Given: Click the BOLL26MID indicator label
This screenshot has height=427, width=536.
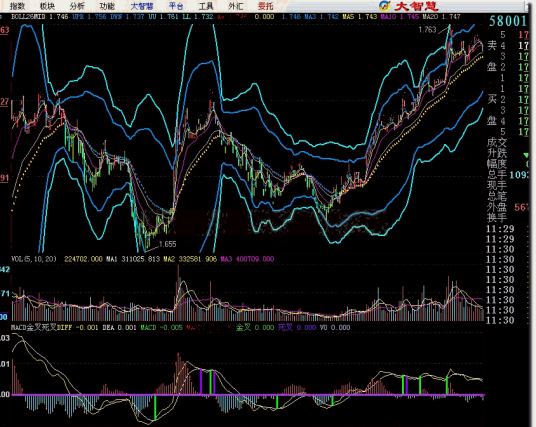Looking at the screenshot, I should (x=28, y=16).
